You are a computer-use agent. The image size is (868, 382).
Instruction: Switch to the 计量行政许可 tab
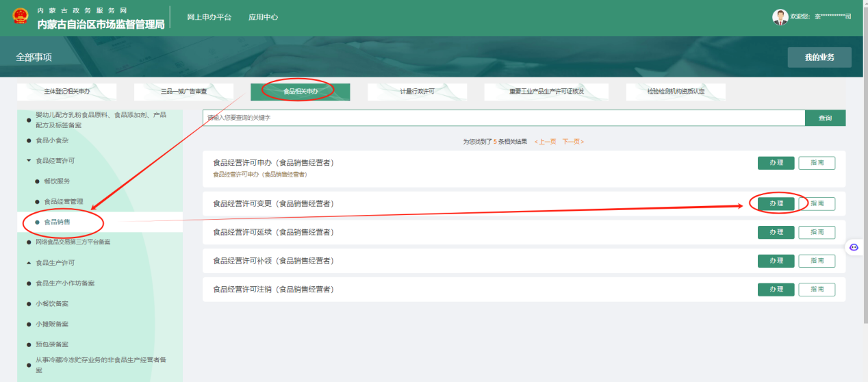click(x=417, y=92)
